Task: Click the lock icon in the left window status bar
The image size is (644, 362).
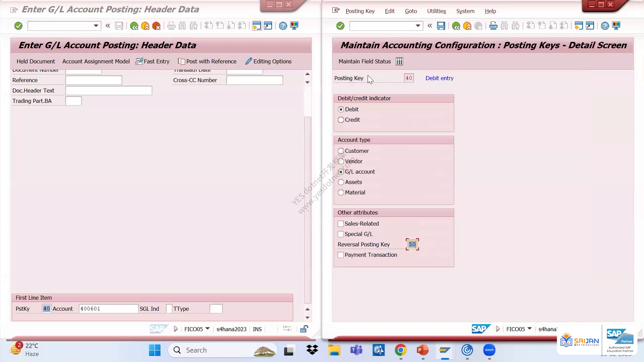Action: (x=304, y=329)
